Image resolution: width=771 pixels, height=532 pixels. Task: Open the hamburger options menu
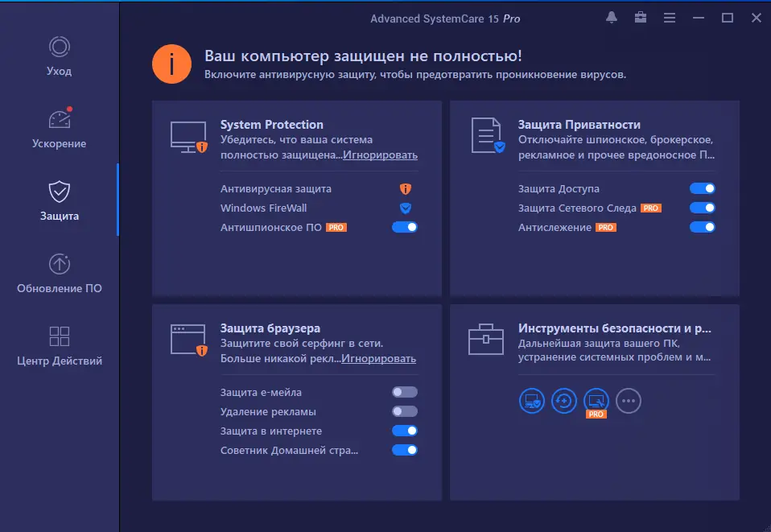coord(670,18)
